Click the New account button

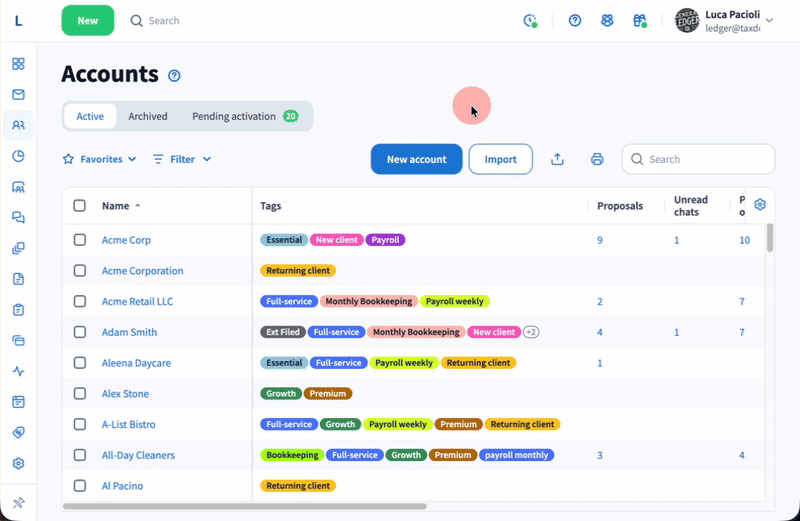click(x=416, y=159)
